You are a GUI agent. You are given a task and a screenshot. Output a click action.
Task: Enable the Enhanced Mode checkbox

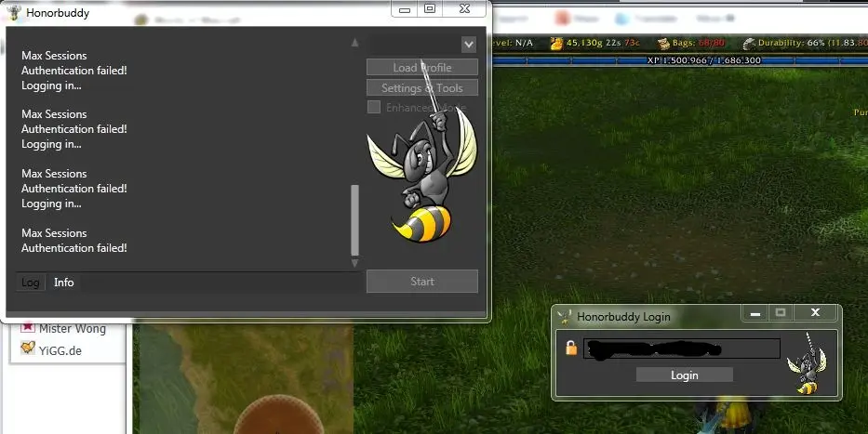pos(374,107)
